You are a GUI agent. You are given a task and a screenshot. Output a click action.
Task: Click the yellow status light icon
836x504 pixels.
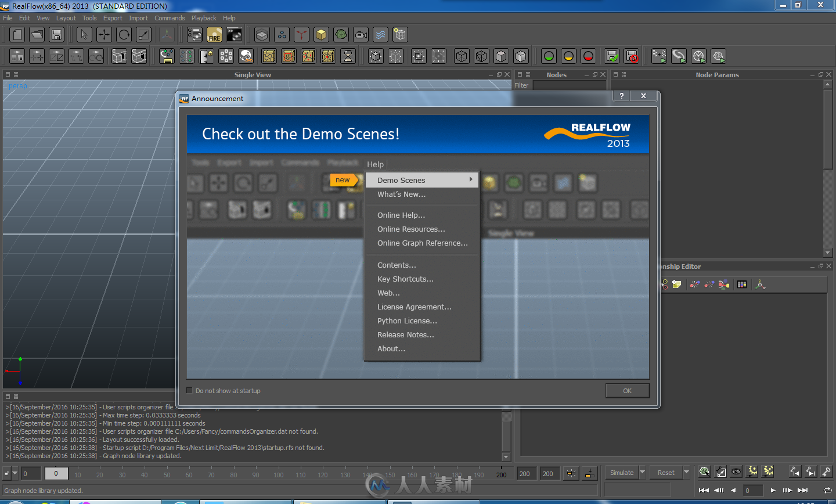(x=568, y=56)
